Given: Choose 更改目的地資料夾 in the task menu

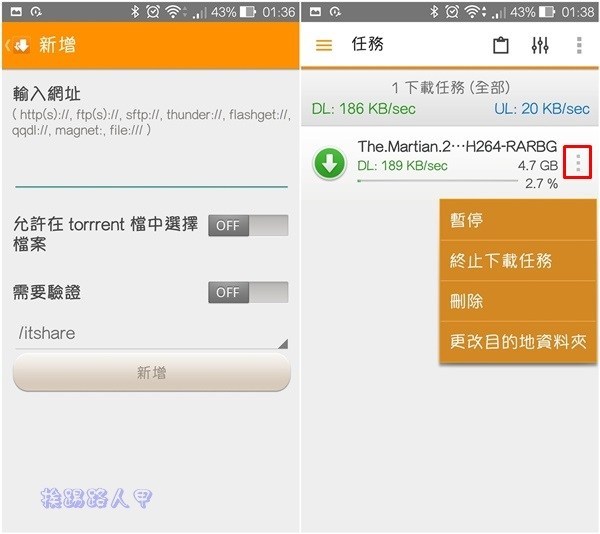Looking at the screenshot, I should tap(518, 342).
